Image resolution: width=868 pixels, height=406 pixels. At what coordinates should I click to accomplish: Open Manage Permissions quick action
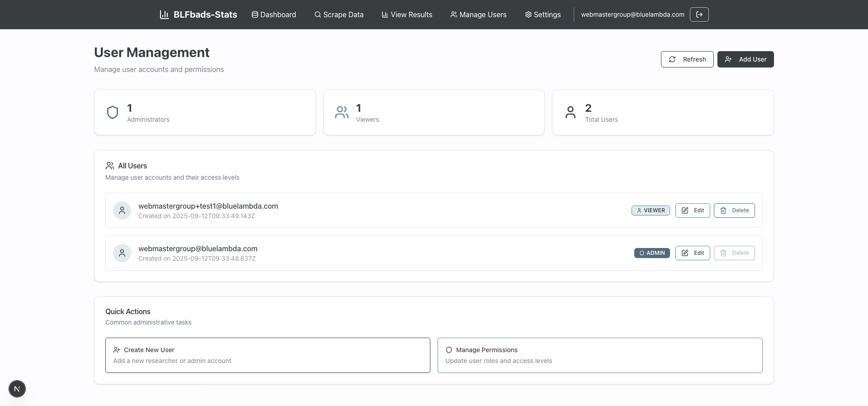[600, 355]
